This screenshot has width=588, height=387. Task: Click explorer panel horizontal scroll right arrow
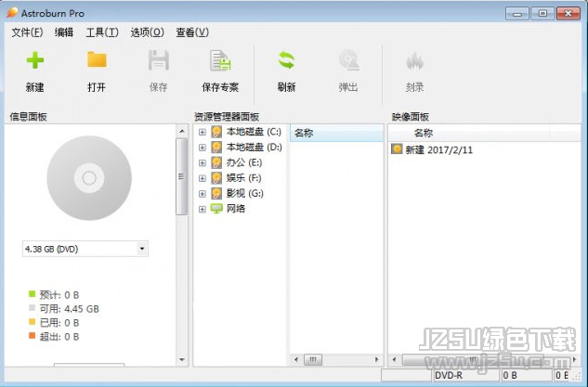pos(377,360)
